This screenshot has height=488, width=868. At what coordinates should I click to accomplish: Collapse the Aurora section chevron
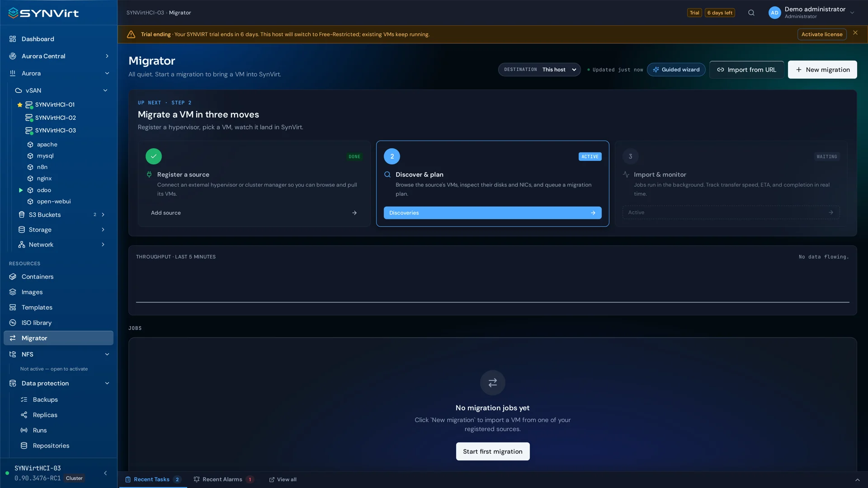point(107,73)
